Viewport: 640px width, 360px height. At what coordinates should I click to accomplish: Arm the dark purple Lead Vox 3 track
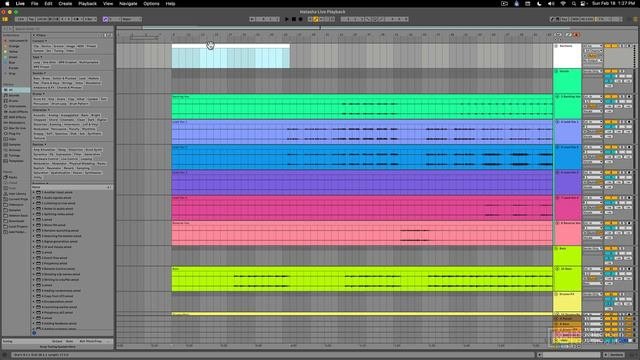(x=629, y=173)
